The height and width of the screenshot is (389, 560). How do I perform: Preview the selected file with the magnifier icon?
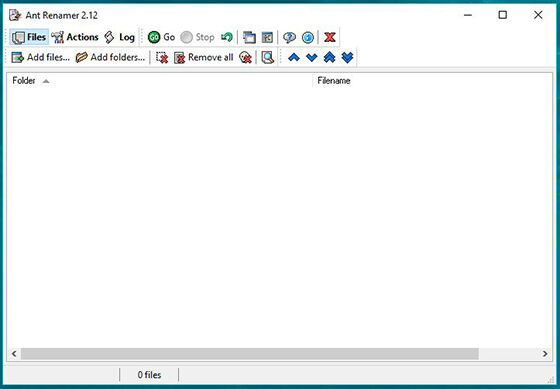point(267,57)
